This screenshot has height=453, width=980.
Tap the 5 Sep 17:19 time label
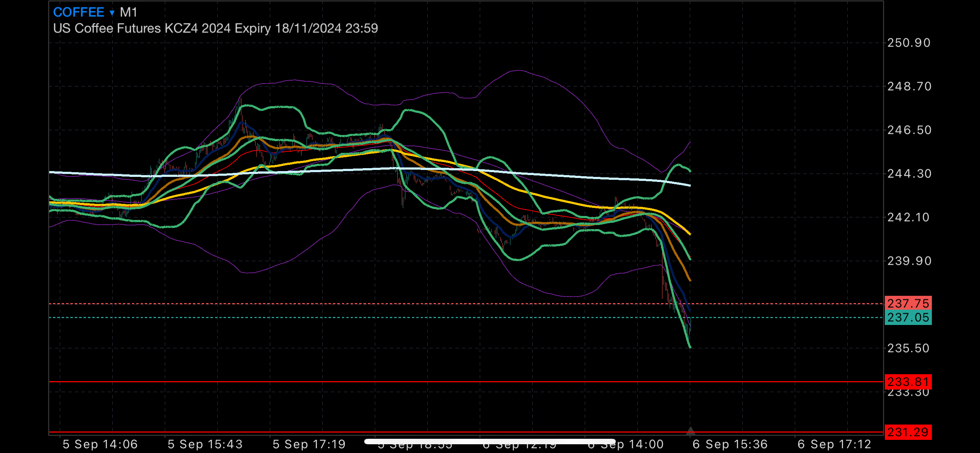(309, 444)
